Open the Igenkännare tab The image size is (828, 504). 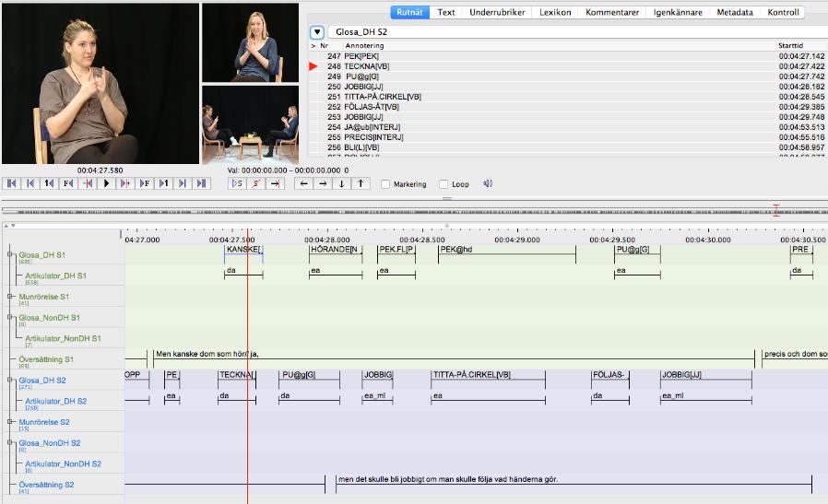[678, 12]
